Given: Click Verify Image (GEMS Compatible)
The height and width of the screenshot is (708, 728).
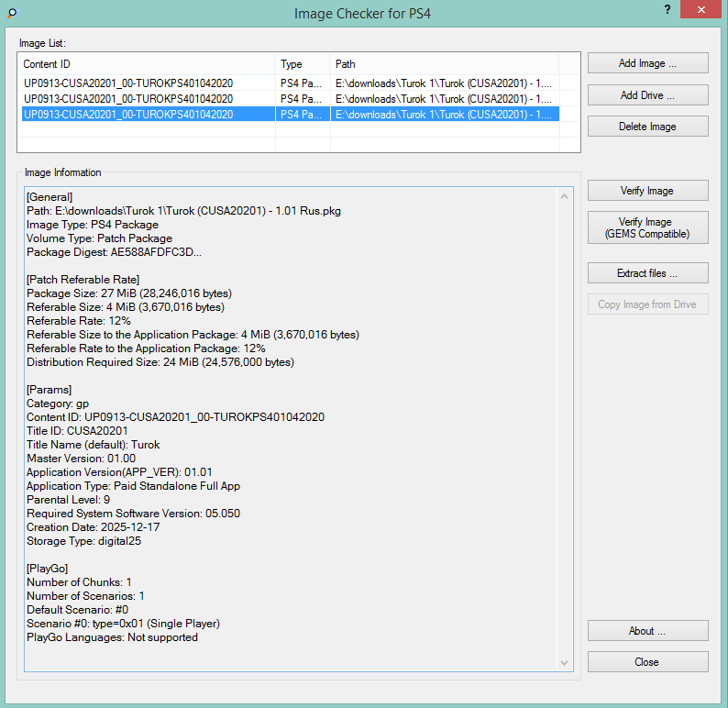Looking at the screenshot, I should (x=647, y=228).
